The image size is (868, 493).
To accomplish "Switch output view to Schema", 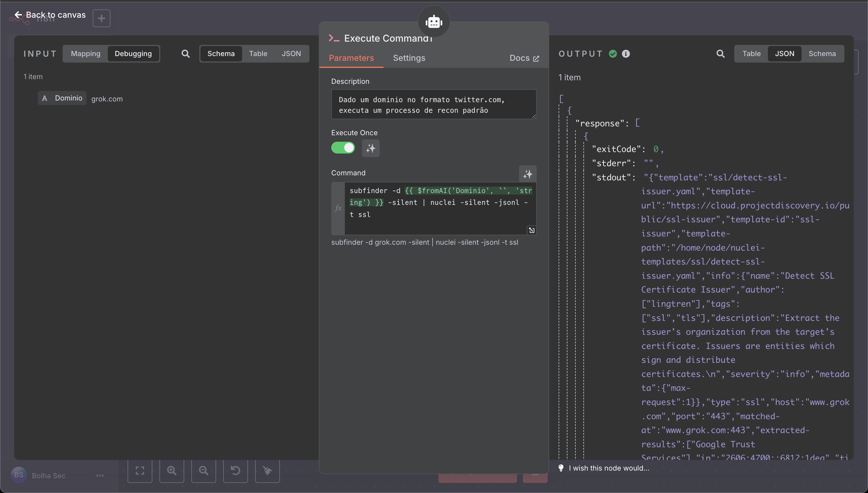I will pos(822,53).
